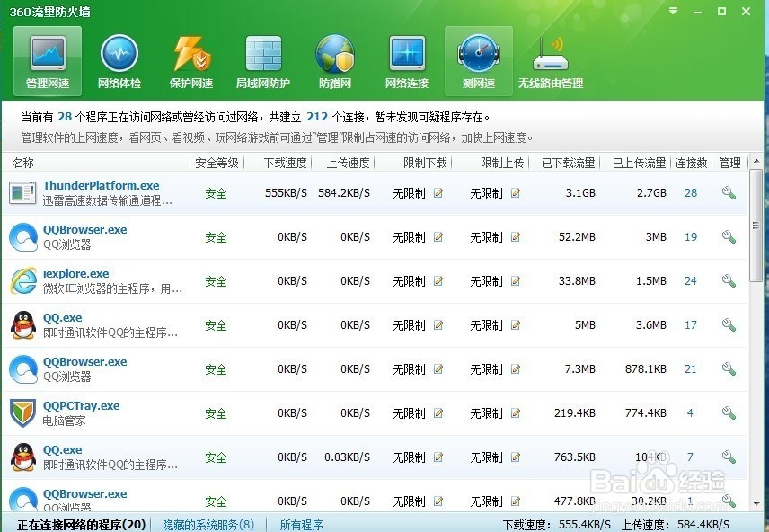Viewport: 769px width, 532px height.
Task: Launch the 防蹭网 anti-freeloader tool
Action: (335, 58)
